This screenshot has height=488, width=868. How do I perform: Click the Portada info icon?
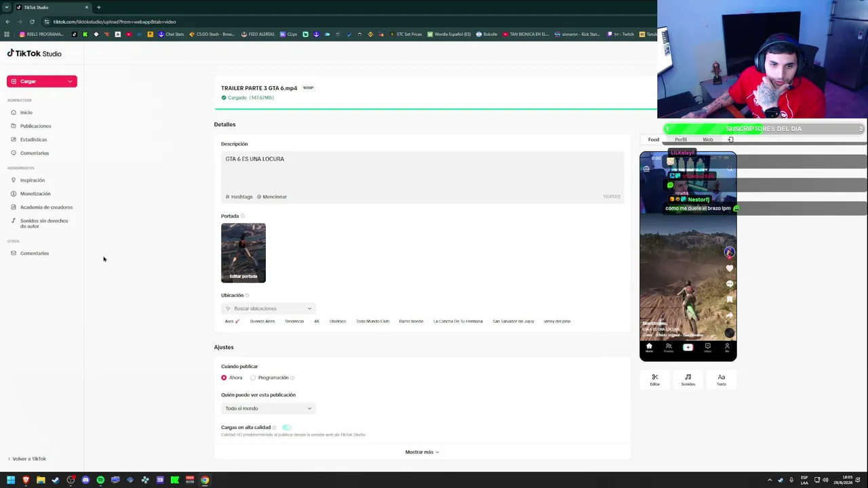coord(243,216)
